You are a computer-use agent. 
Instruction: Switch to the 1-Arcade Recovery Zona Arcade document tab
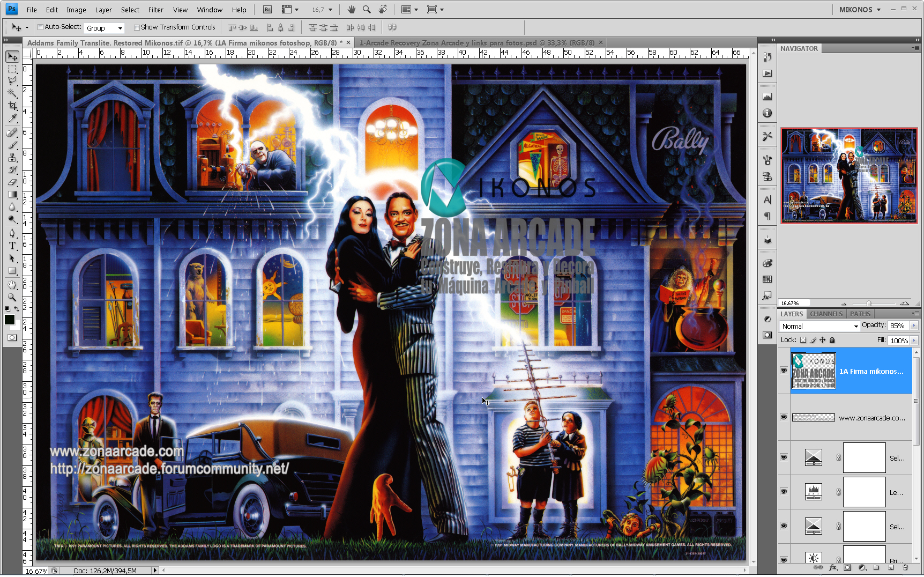[477, 43]
